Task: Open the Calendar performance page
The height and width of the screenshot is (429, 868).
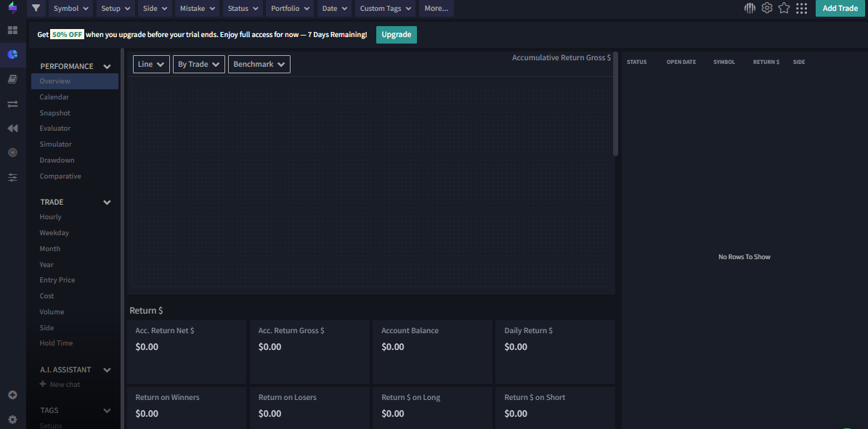Action: (x=54, y=97)
